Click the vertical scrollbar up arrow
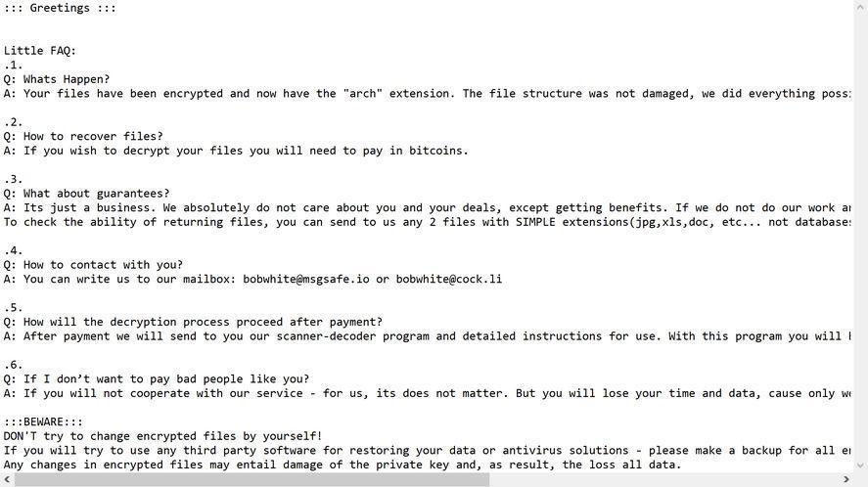Image resolution: width=868 pixels, height=487 pixels. (x=860, y=6)
